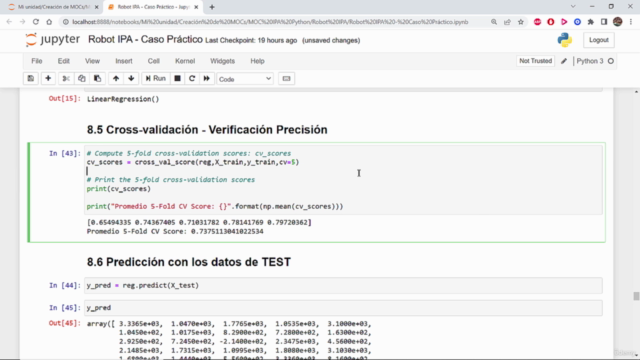Open the Chrome three-dot menu

coord(631,22)
